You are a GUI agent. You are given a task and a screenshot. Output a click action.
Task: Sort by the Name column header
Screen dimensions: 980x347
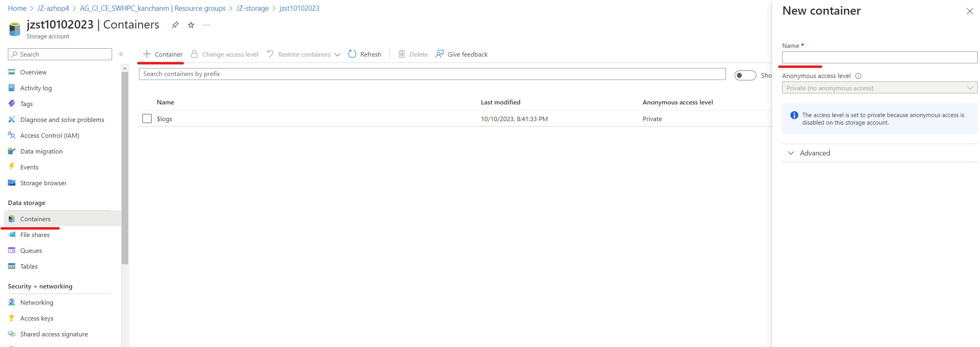(x=165, y=102)
